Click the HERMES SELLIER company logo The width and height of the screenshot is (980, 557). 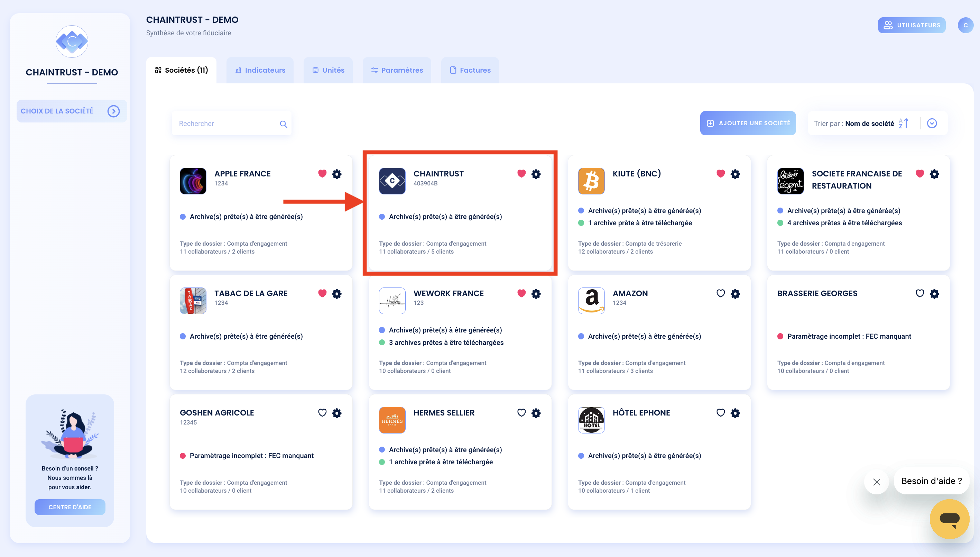[x=392, y=420]
